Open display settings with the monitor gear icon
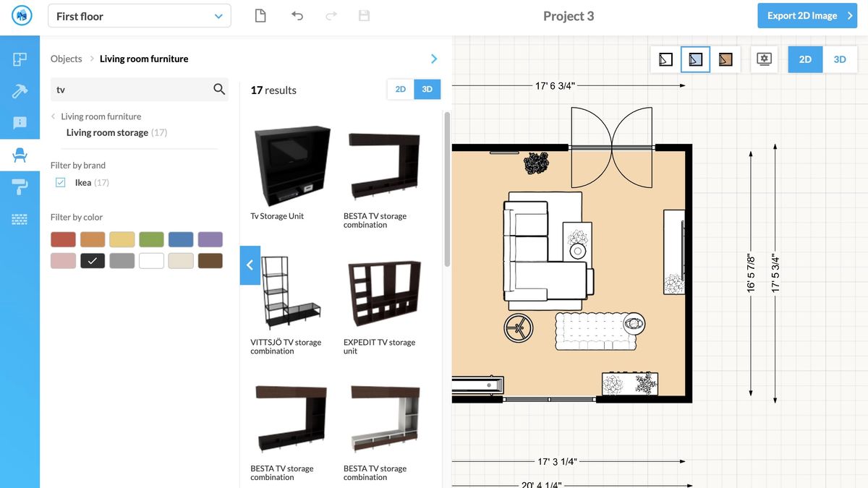Viewport: 868px width, 488px height. pos(763,59)
